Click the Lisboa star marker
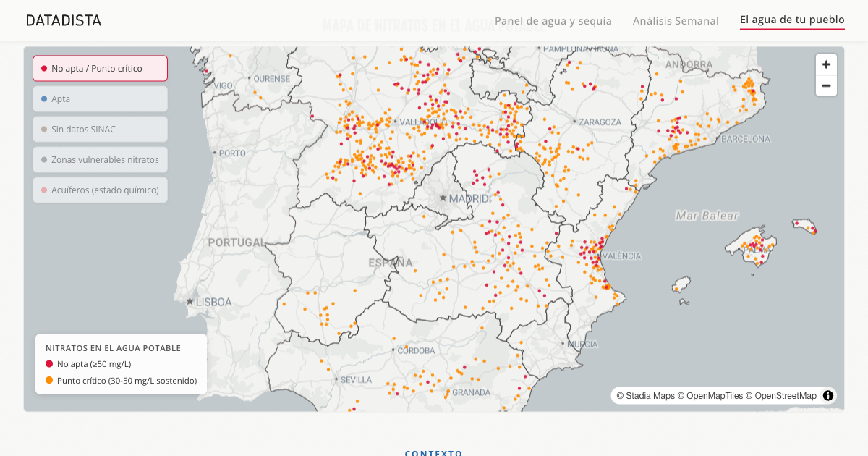 click(x=190, y=301)
